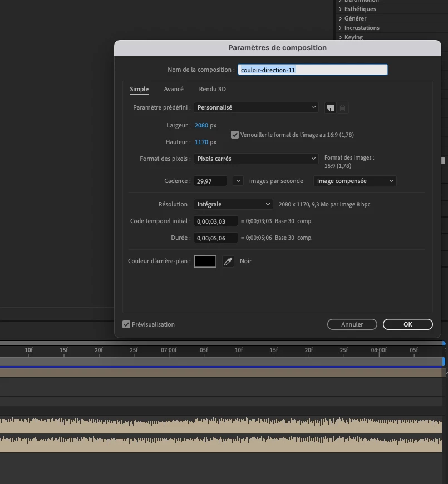Click the timeline navigator end handle
The image size is (448, 484).
click(444, 343)
